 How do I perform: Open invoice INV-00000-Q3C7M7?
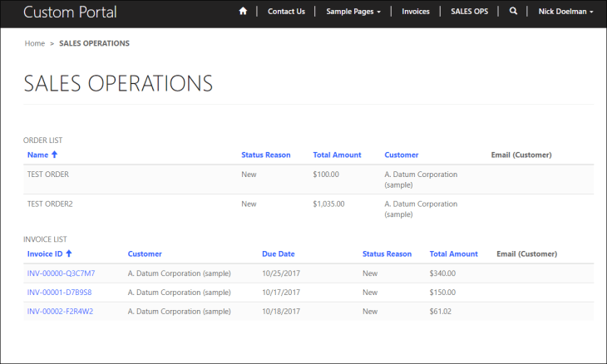pyautogui.click(x=61, y=273)
